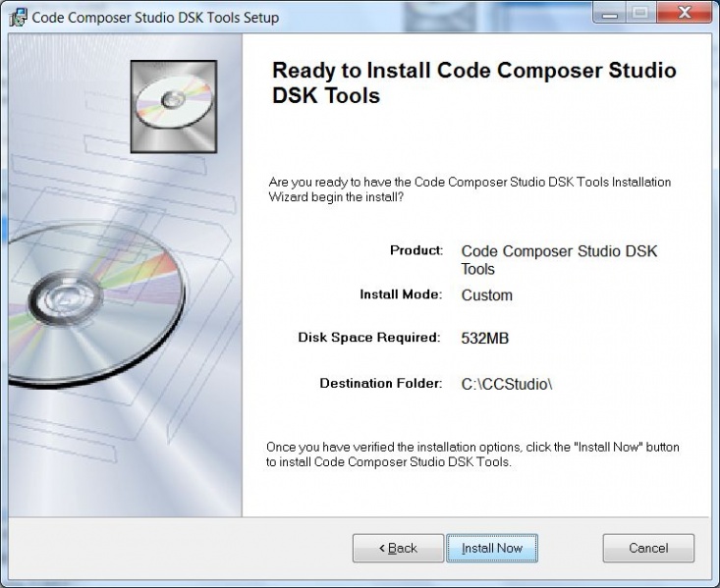Click the 'Destination Folder:' label
720x588 pixels.
tap(381, 383)
